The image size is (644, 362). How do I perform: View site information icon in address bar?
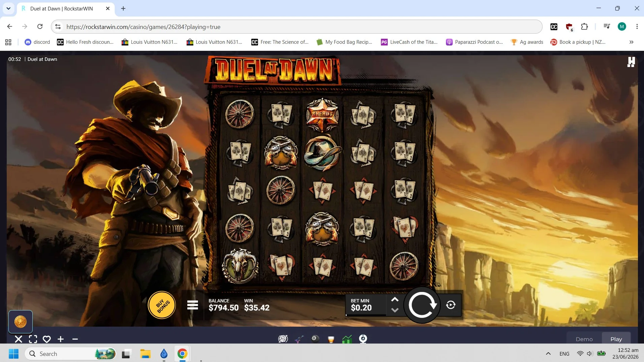point(58,27)
